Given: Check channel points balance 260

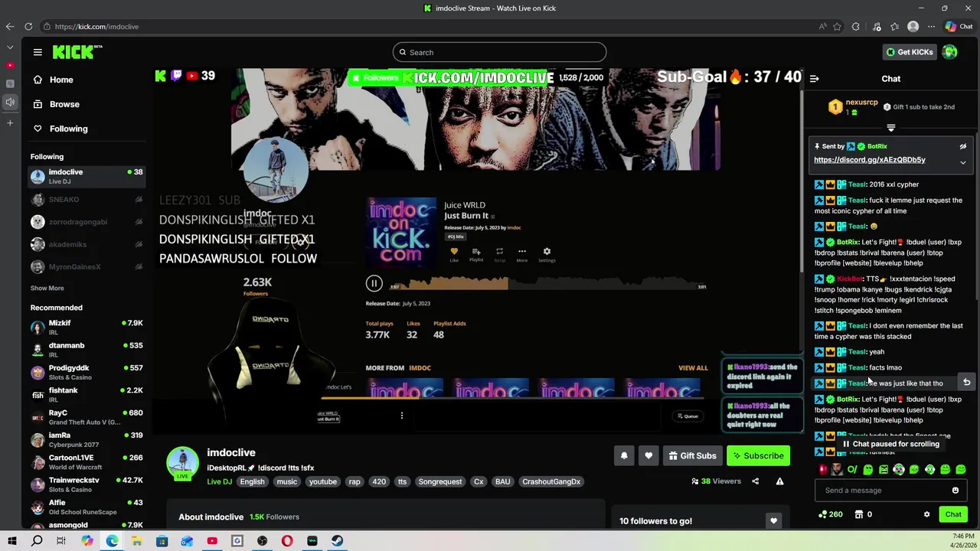Looking at the screenshot, I should point(830,514).
